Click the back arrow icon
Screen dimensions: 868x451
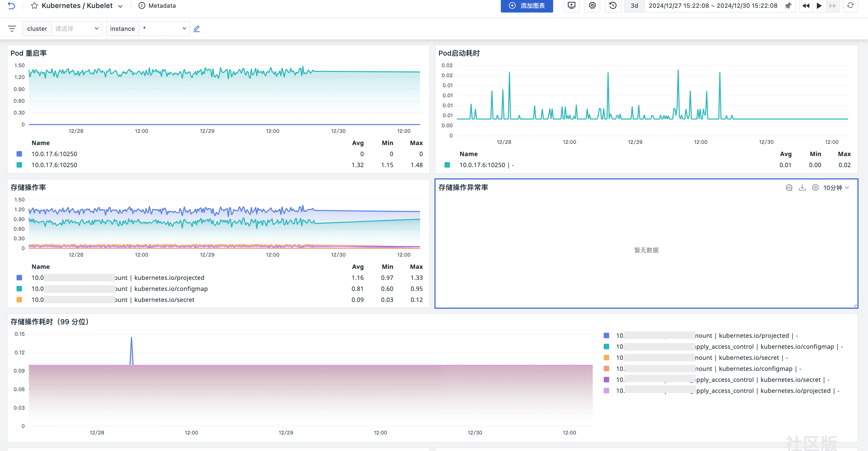pos(12,6)
